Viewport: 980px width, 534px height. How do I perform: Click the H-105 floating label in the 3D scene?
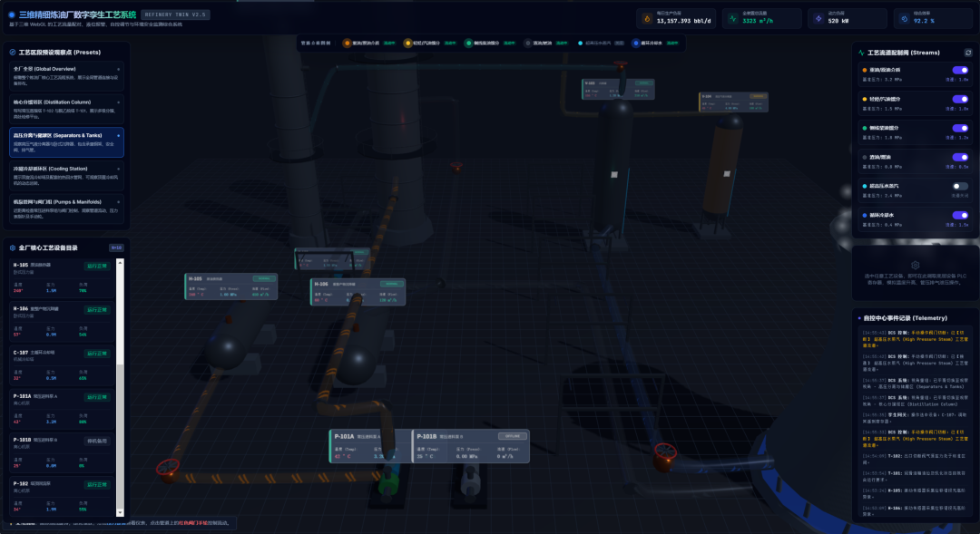click(x=231, y=286)
